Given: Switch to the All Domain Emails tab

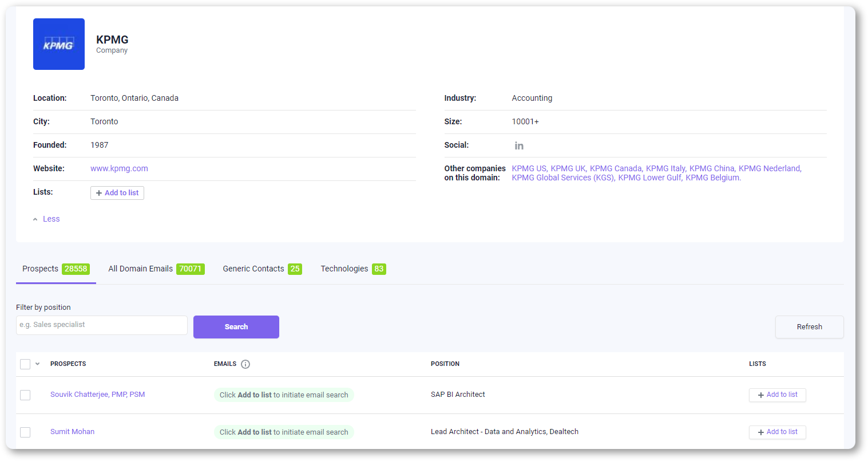Looking at the screenshot, I should (x=156, y=269).
